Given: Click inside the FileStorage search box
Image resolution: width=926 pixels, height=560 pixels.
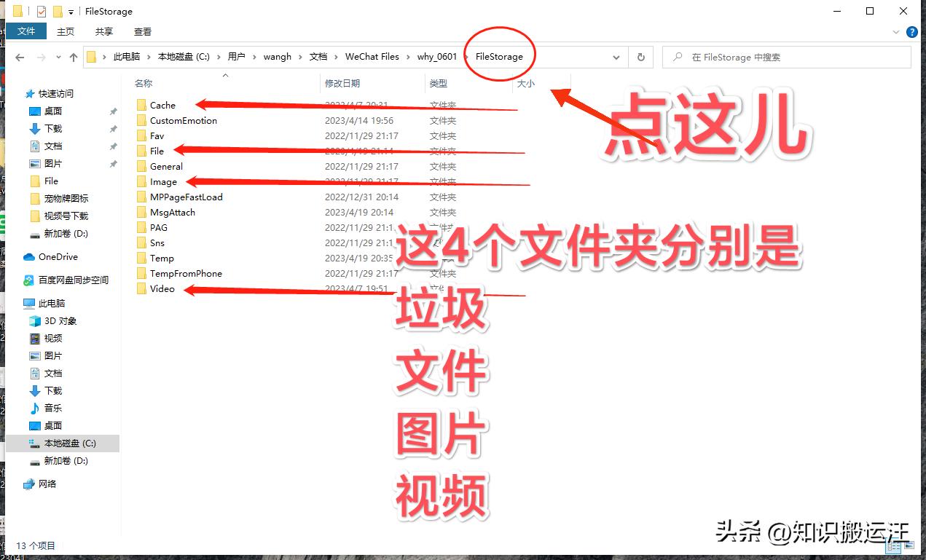Looking at the screenshot, I should 787,57.
